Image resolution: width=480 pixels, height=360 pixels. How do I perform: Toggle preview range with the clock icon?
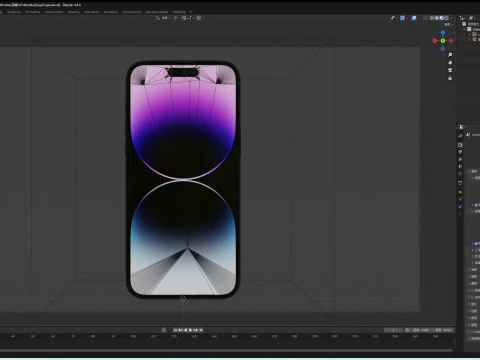pos(407,330)
